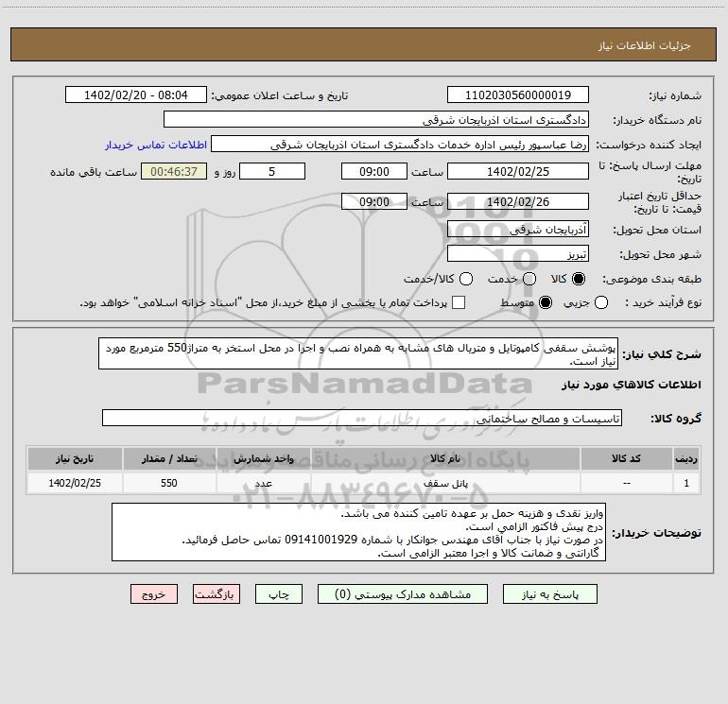This screenshot has height=704, width=728.
Task: Click the table date cell 1402/02/25
Action: [75, 483]
